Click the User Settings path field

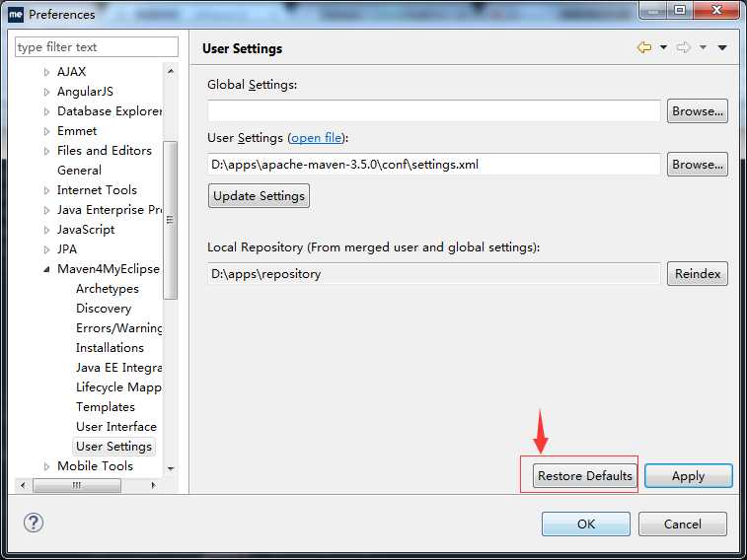pyautogui.click(x=434, y=165)
